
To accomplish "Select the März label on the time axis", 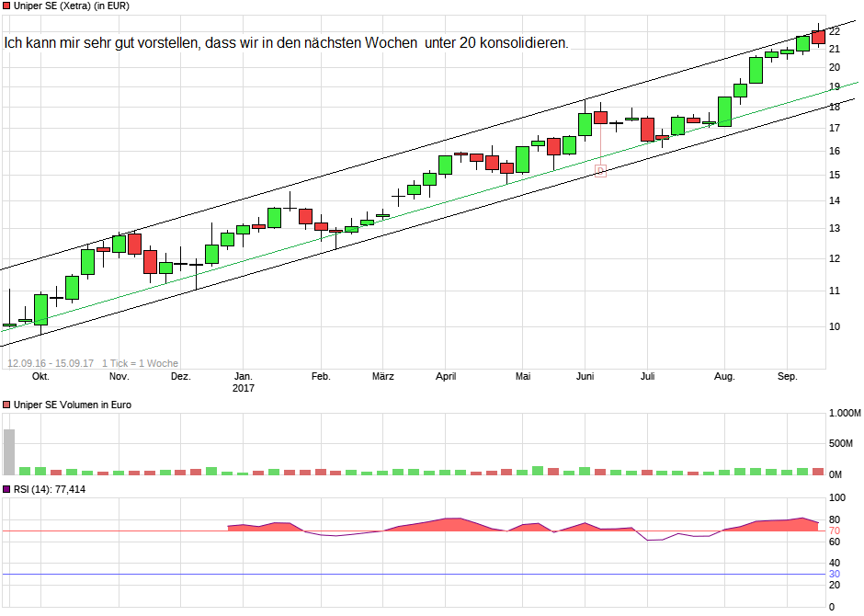I will tap(383, 376).
